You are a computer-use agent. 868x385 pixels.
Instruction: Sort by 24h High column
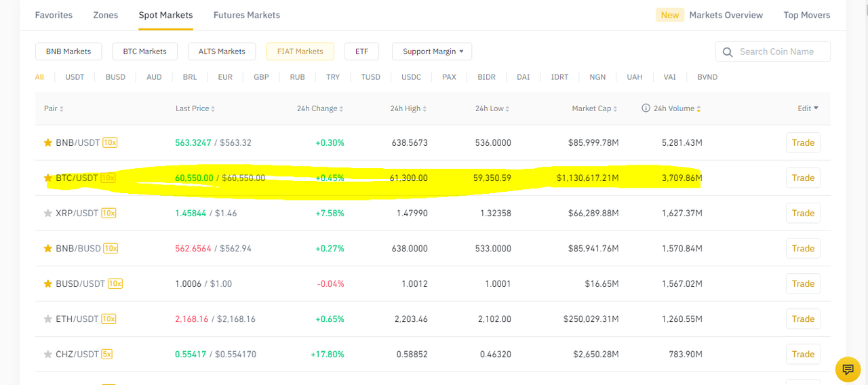(409, 108)
